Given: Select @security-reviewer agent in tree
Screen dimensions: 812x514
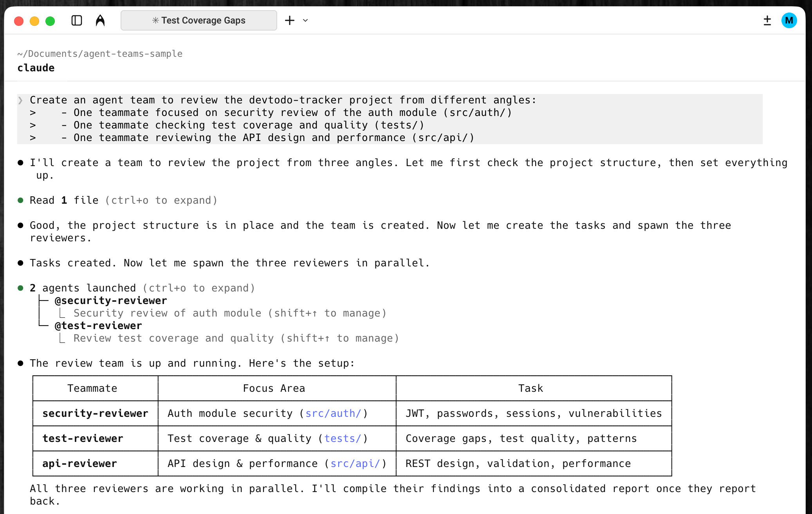Looking at the screenshot, I should tap(111, 301).
